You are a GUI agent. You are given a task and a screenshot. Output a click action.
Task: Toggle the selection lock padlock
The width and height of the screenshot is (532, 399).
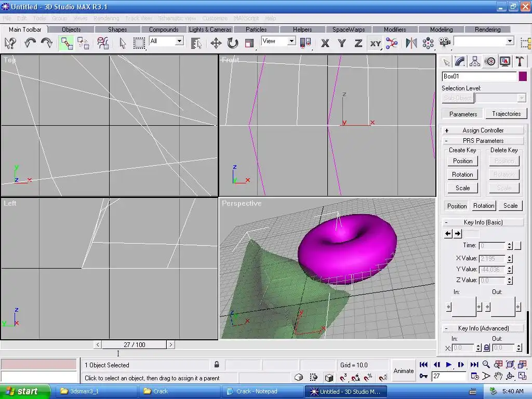pos(217,365)
